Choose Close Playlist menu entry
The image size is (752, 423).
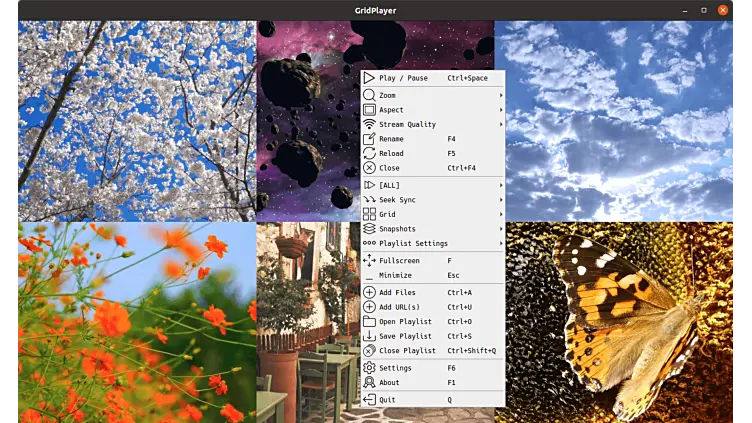click(x=407, y=351)
